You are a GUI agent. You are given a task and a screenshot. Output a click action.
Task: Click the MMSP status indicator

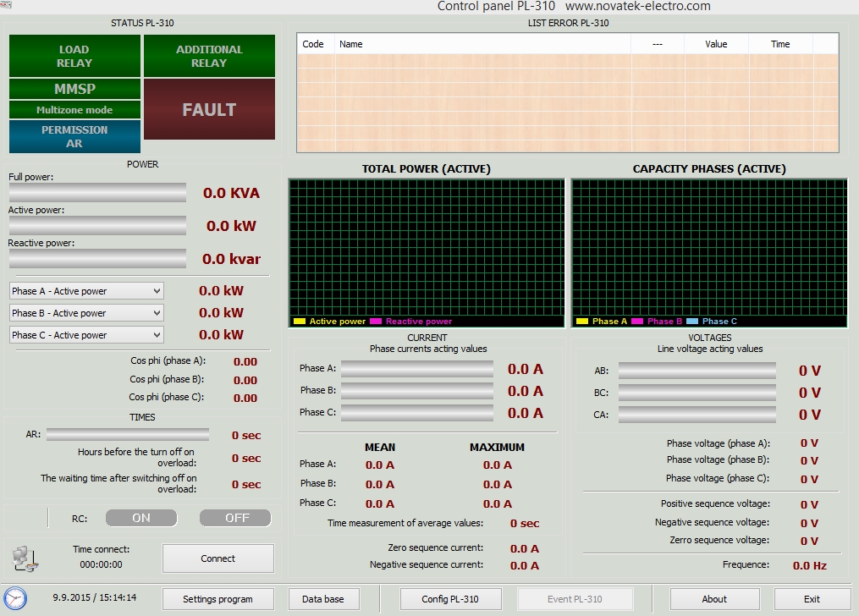click(x=74, y=89)
